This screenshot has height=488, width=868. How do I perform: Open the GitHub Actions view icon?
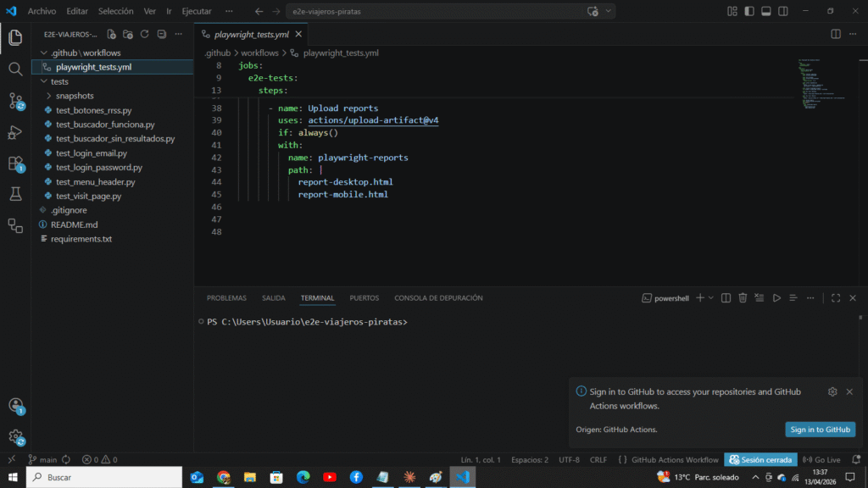pyautogui.click(x=15, y=225)
